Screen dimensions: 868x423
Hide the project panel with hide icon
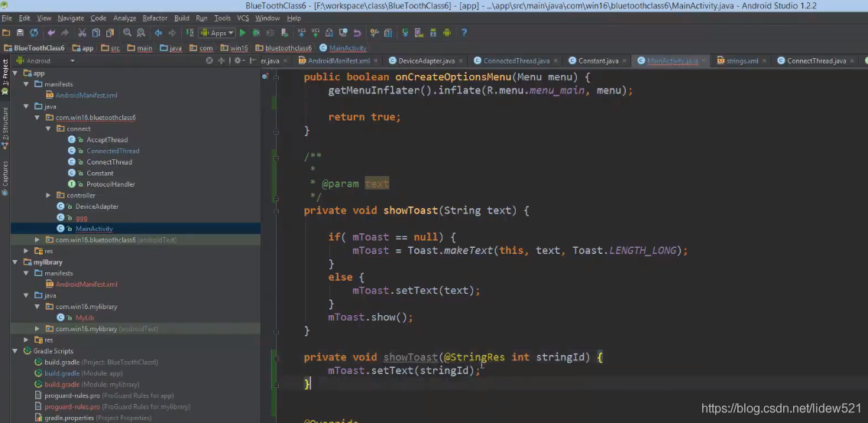click(x=252, y=61)
